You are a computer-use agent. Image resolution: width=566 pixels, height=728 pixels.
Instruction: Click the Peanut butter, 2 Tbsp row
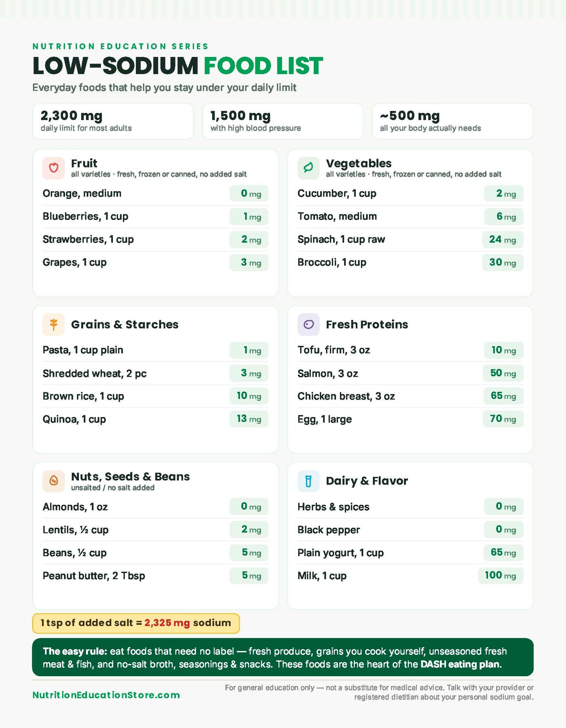click(156, 576)
